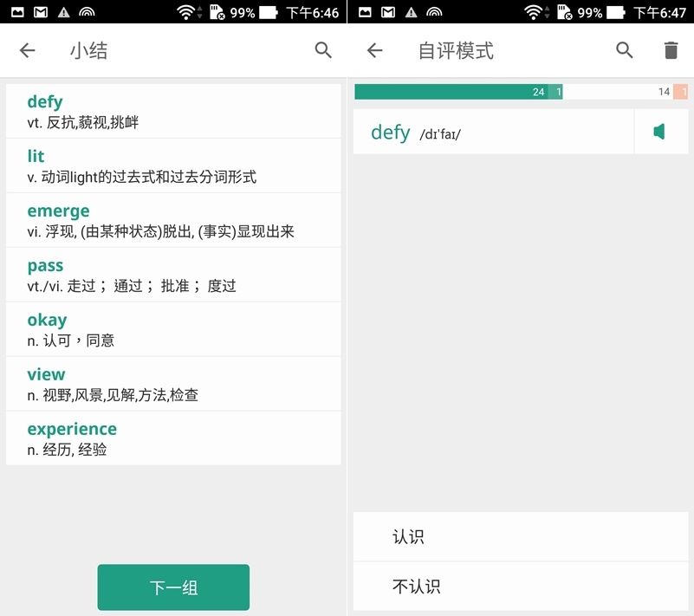The image size is (694, 616).
Task: Tap the 下一组 next group button
Action: [173, 587]
